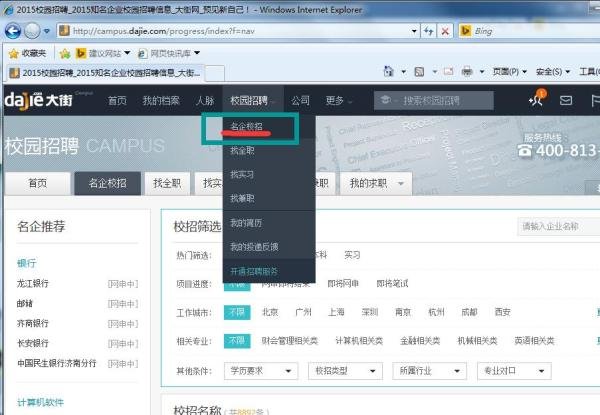Select 名企校招 in the dropdown menu
Image resolution: width=600 pixels, height=415 pixels.
click(247, 128)
